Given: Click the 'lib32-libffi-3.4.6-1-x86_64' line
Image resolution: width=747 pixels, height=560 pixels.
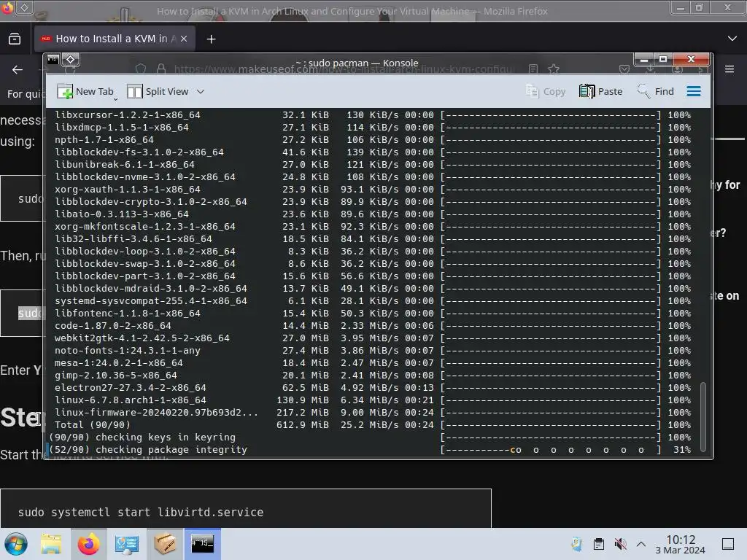Looking at the screenshot, I should (x=373, y=238).
